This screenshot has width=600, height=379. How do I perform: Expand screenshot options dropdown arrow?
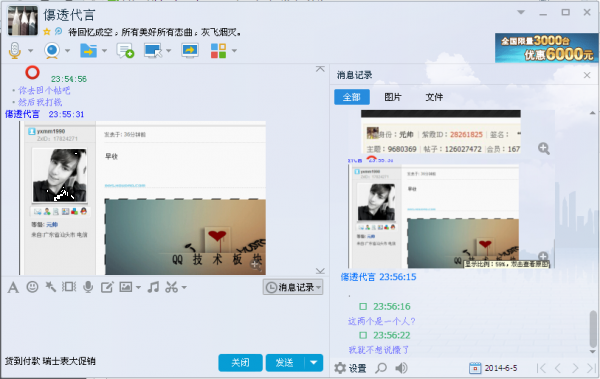184,288
